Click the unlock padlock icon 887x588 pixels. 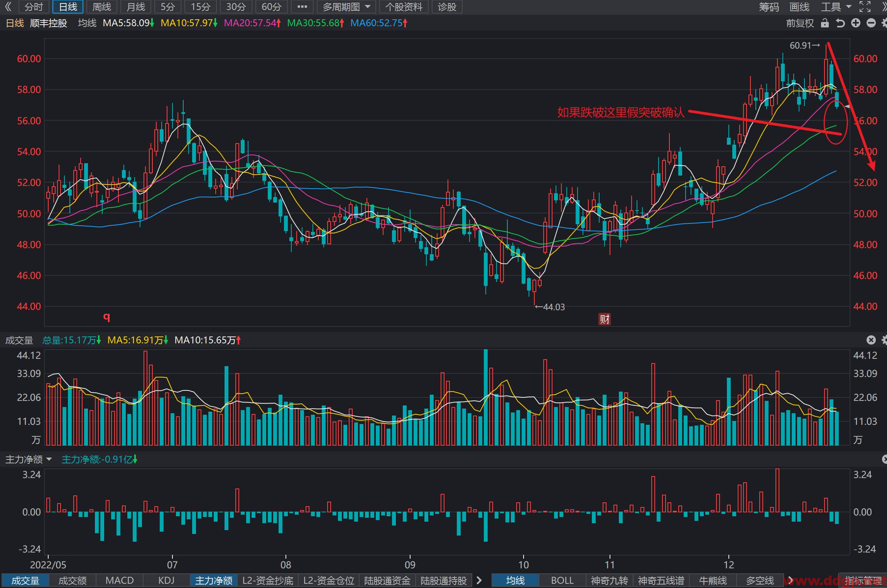pos(825,23)
